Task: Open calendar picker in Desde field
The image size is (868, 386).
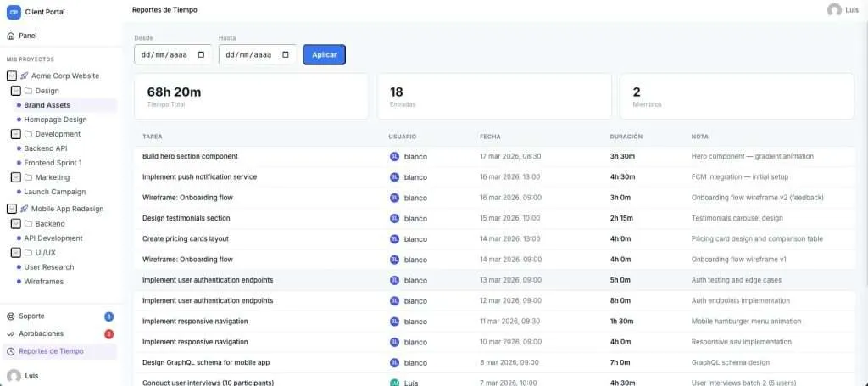Action: [201, 55]
